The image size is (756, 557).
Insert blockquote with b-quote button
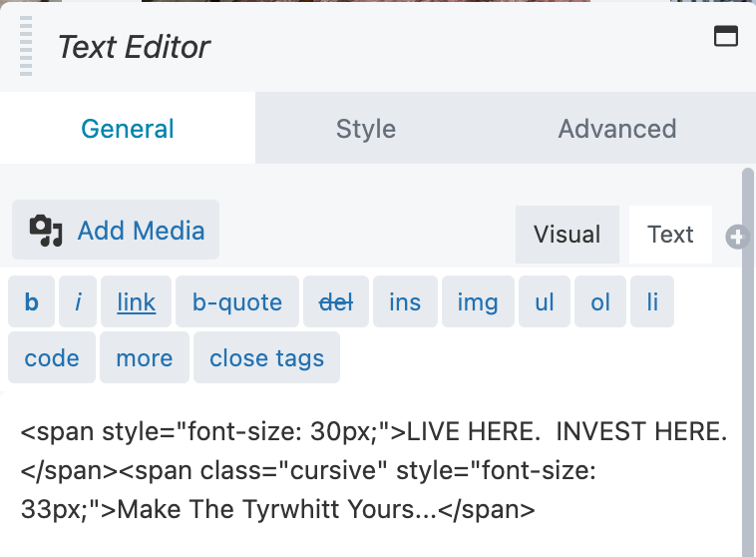coord(237,301)
